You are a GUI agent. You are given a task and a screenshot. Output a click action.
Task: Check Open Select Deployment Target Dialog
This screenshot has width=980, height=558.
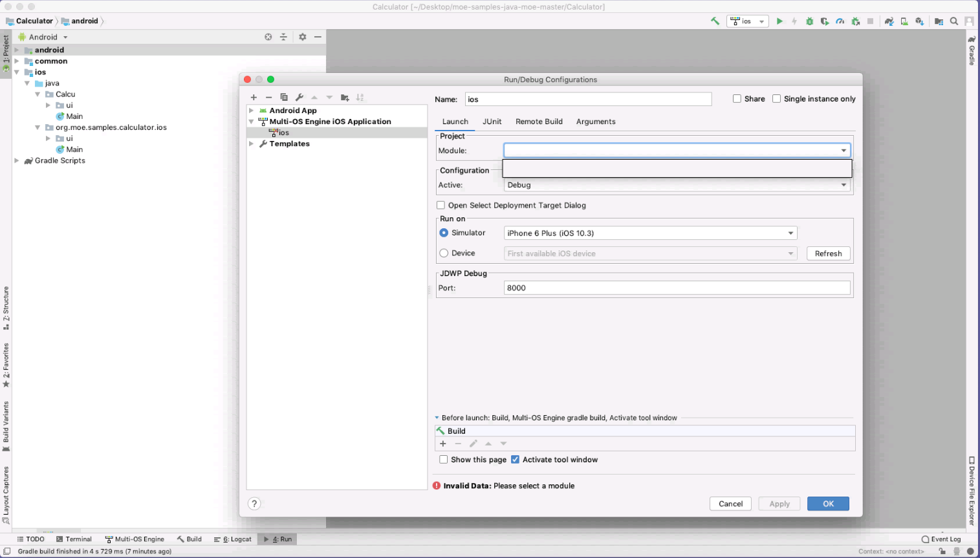pyautogui.click(x=441, y=205)
